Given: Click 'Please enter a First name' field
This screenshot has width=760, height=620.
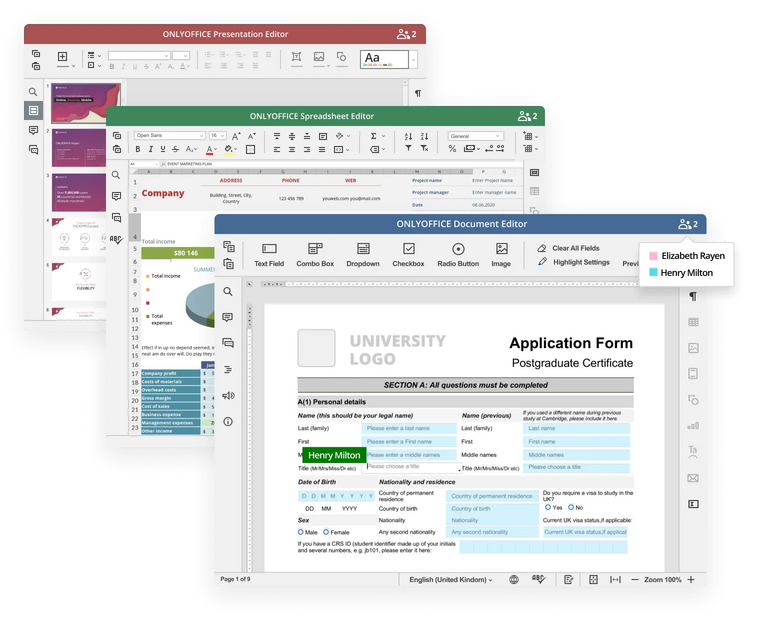Looking at the screenshot, I should click(409, 442).
